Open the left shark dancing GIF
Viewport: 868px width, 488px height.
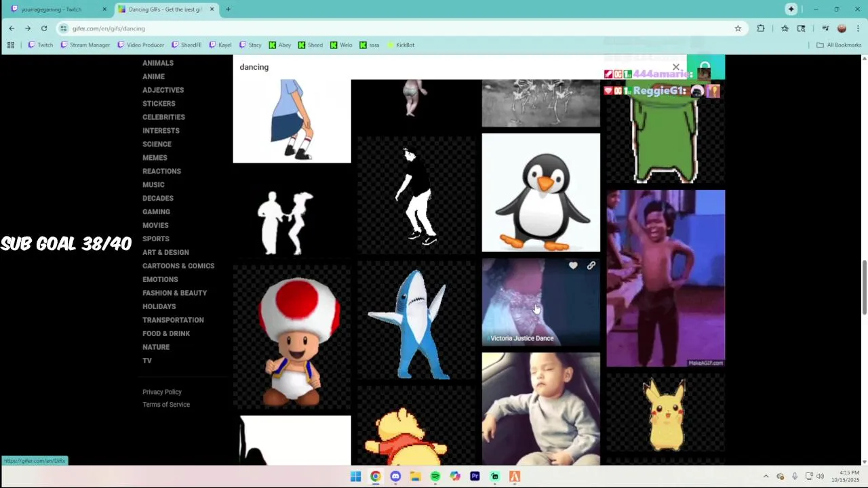(416, 320)
